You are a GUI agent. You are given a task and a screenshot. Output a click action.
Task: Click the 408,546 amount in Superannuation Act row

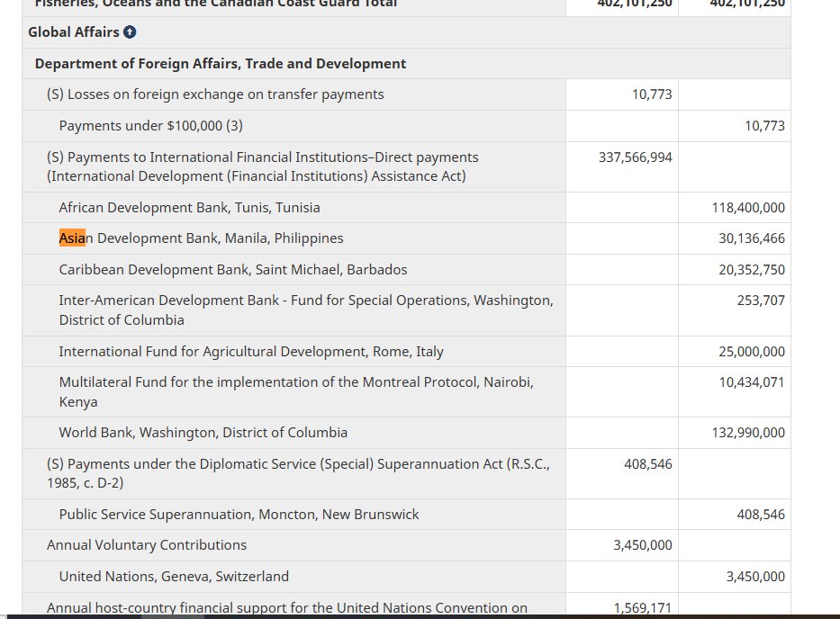(x=647, y=464)
